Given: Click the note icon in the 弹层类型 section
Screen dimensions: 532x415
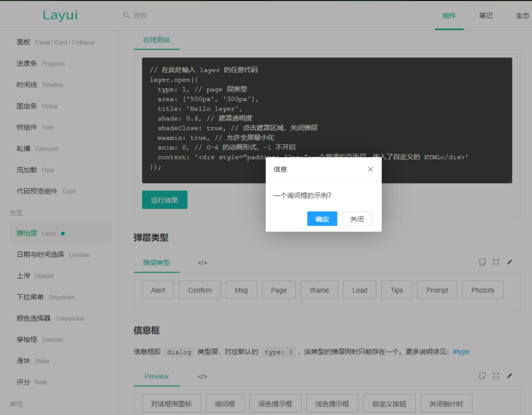Looking at the screenshot, I should [x=482, y=262].
